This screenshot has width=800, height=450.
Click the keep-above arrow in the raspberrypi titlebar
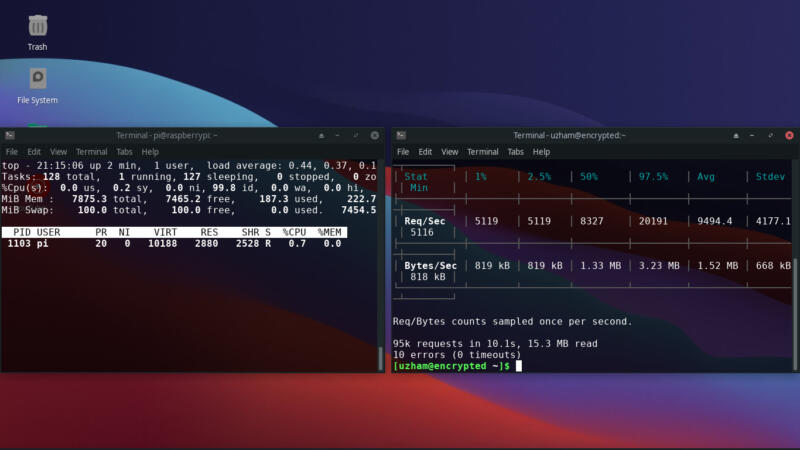pyautogui.click(x=321, y=136)
